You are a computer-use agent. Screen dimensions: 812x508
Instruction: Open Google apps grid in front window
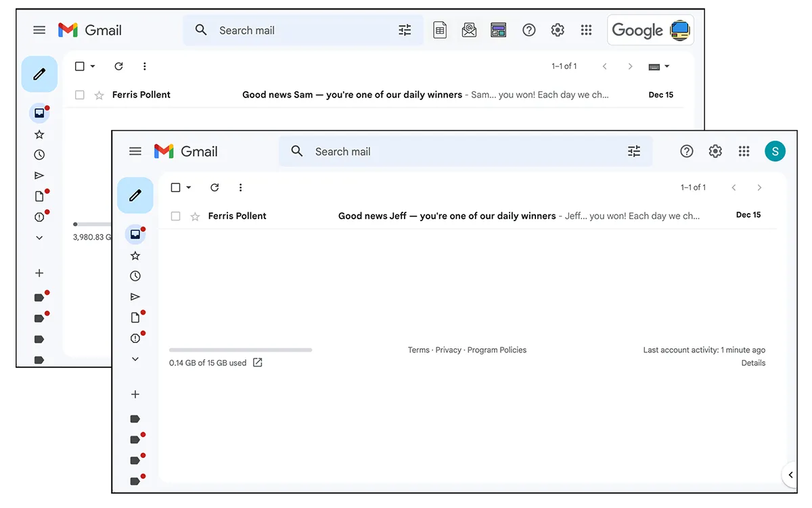(x=744, y=152)
